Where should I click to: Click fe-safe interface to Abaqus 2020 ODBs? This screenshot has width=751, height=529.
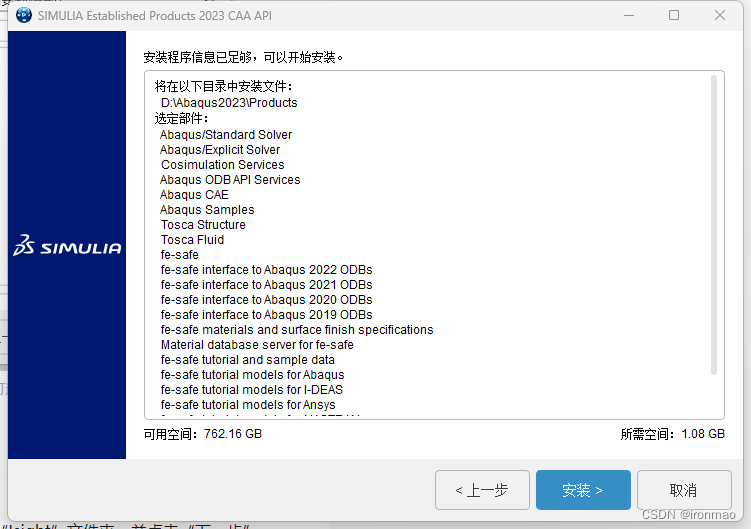tap(266, 300)
